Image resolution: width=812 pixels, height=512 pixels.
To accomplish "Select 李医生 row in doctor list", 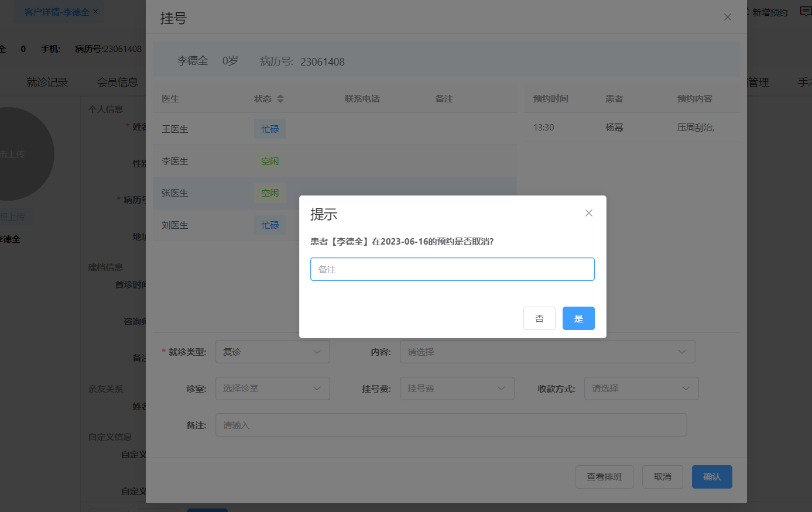I will click(334, 161).
